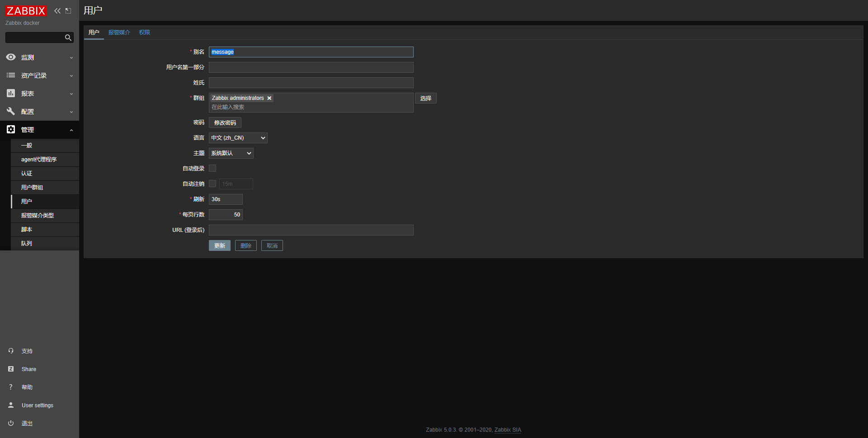Screen dimensions: 868x438
Task: Click the 自动注销 15m time field
Action: tap(236, 184)
